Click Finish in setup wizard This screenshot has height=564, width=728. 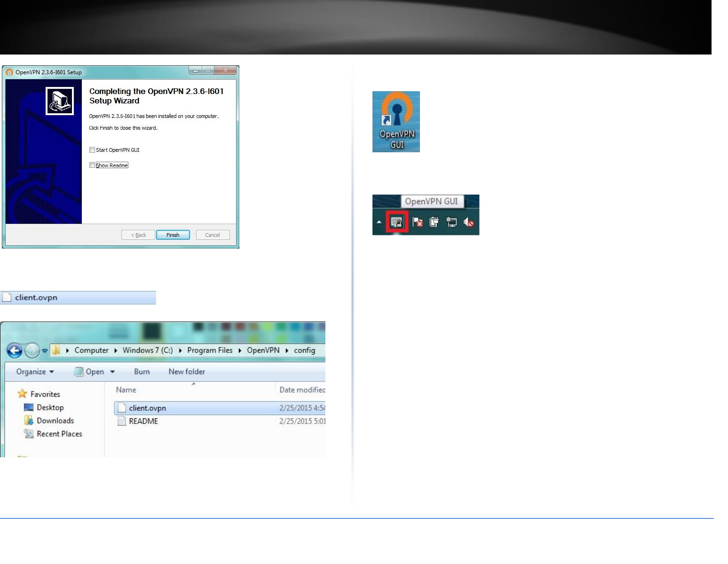click(173, 235)
